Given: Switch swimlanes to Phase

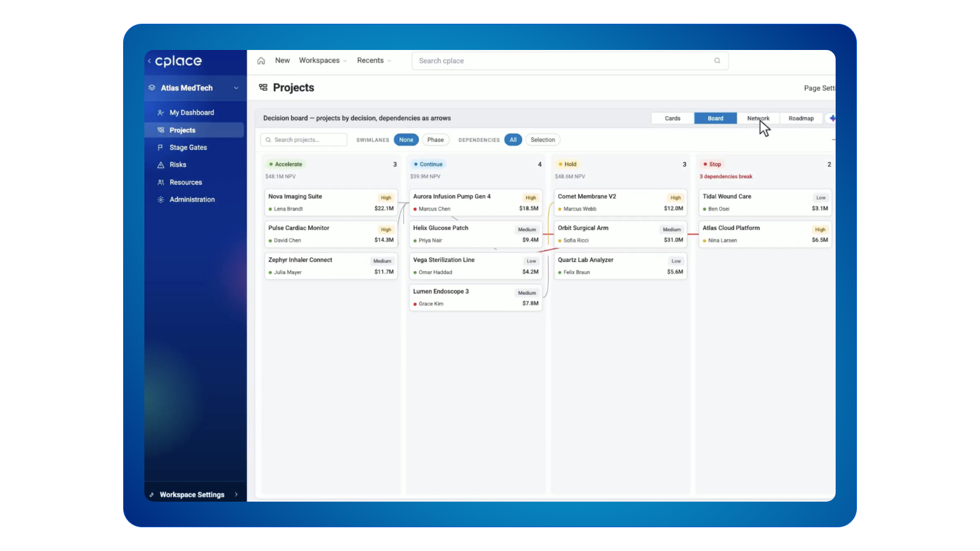Looking at the screenshot, I should (x=436, y=140).
